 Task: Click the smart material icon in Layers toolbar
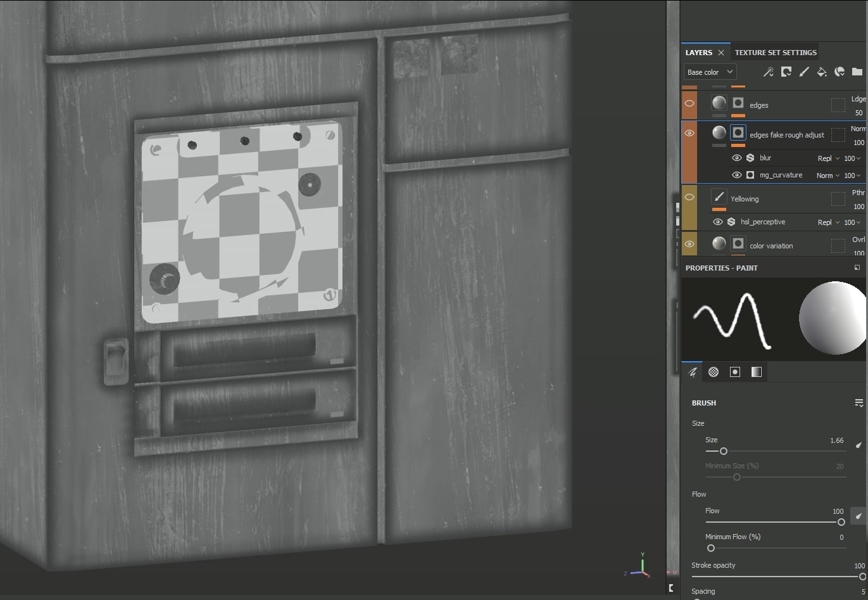click(x=840, y=72)
